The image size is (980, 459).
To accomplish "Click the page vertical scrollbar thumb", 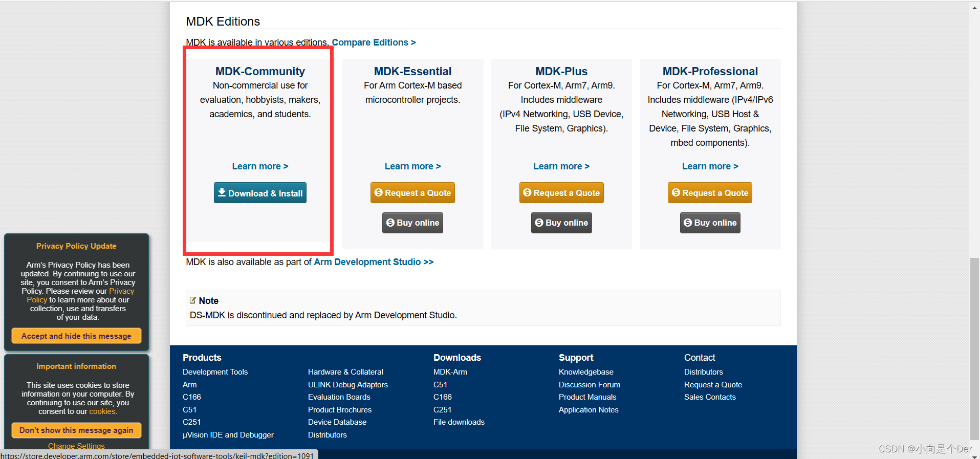I will [x=975, y=349].
